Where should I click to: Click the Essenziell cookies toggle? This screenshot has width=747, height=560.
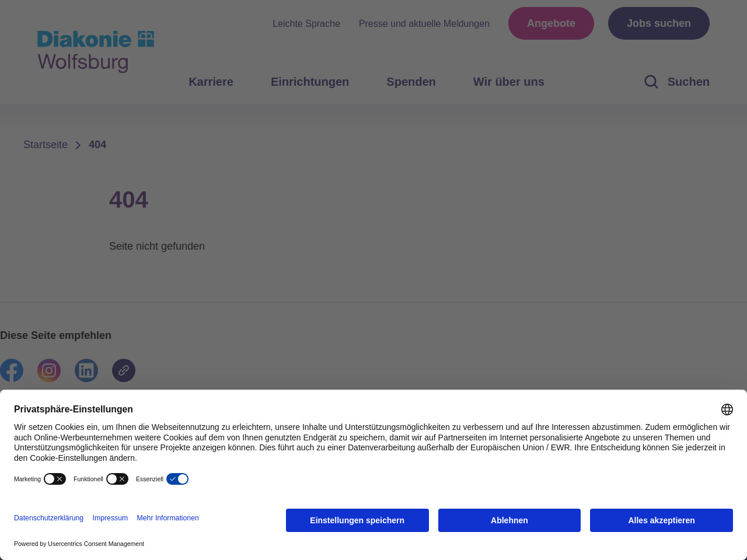(177, 479)
